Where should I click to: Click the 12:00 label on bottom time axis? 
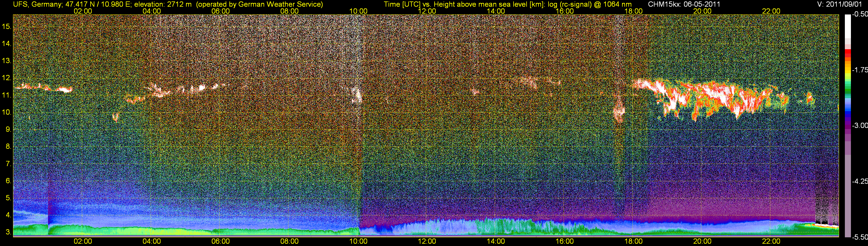(x=427, y=241)
